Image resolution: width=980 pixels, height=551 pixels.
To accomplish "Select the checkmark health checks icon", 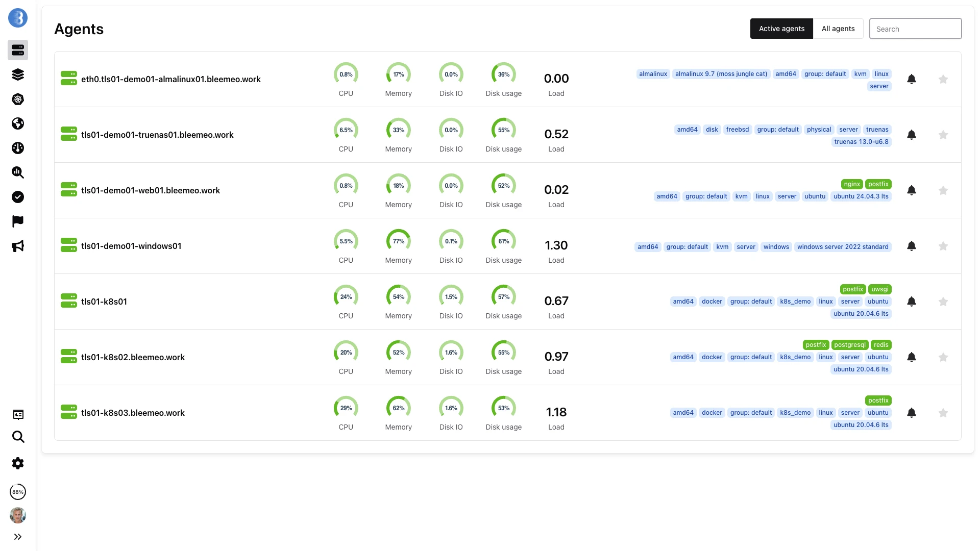I will pos(18,197).
